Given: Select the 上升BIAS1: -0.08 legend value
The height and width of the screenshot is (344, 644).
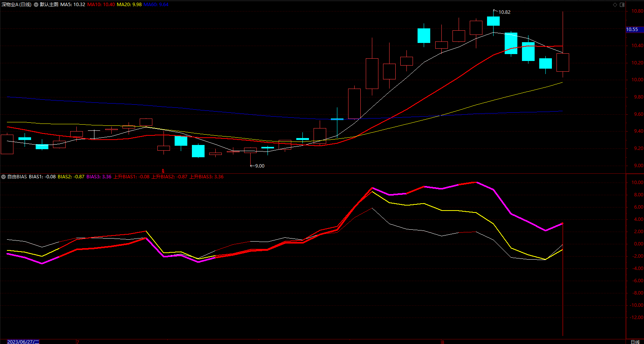Looking at the screenshot, I should click(132, 177).
